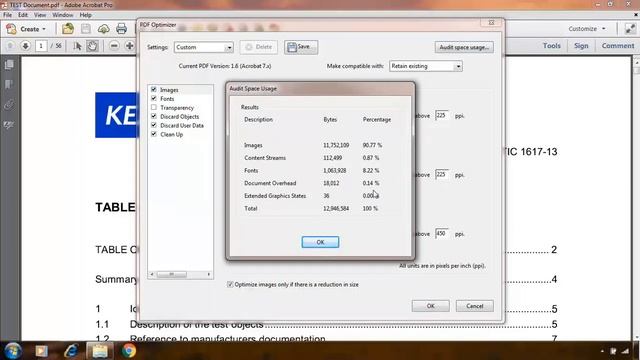Open the Comment pane
The height and width of the screenshot is (360, 640).
click(x=618, y=46)
